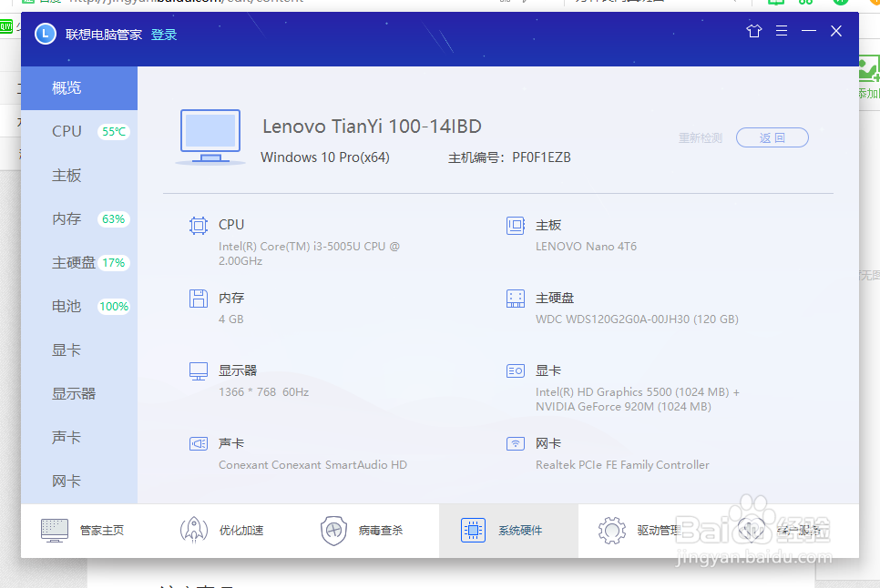Click the Lenovo PC Manager logo icon
This screenshot has height=588, width=880.
(46, 34)
